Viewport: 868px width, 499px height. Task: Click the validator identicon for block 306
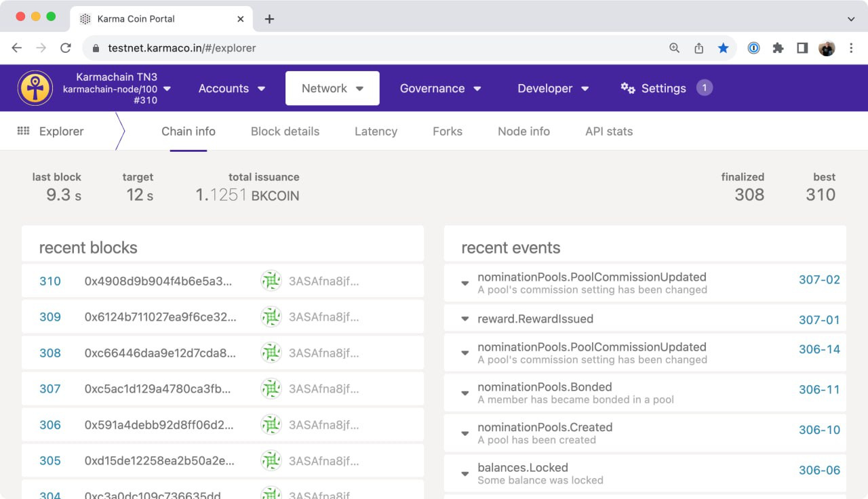pos(271,424)
